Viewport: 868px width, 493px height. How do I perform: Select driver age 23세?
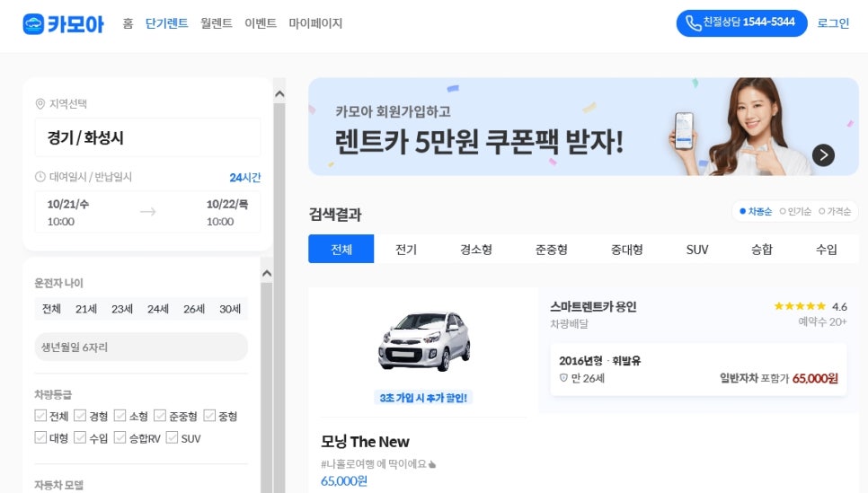coord(122,309)
